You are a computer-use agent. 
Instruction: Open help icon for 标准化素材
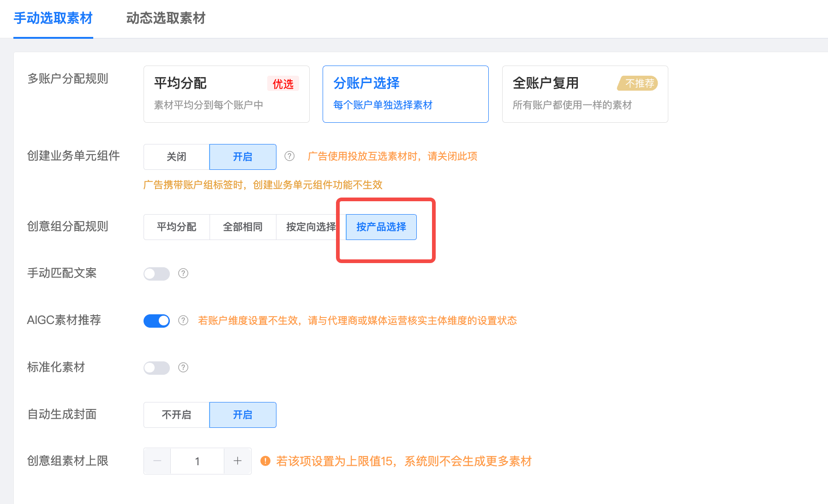click(x=183, y=367)
